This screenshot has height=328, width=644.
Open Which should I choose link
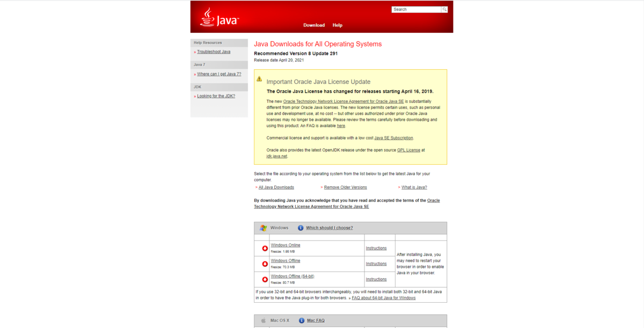tap(330, 228)
